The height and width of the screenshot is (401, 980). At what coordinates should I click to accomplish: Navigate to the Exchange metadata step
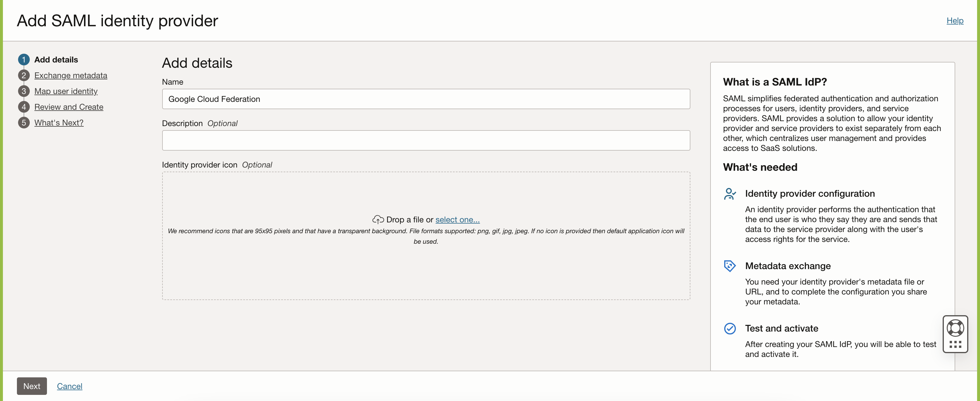(71, 75)
